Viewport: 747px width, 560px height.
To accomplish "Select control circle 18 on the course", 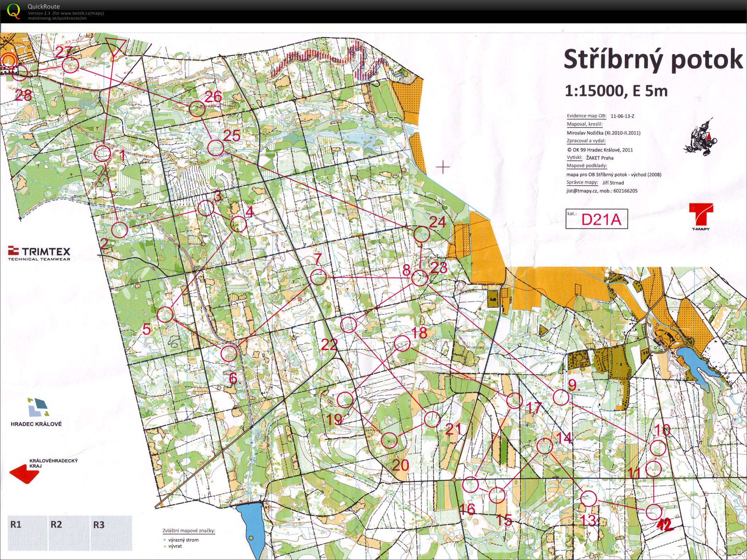I will coord(402,343).
